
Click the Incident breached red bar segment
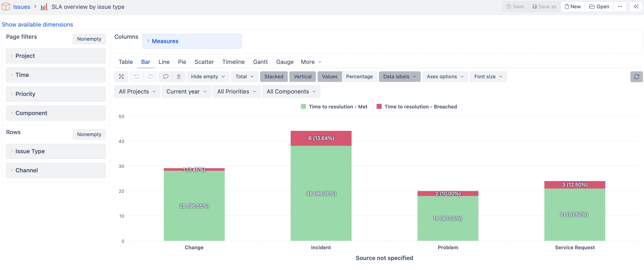tap(321, 138)
